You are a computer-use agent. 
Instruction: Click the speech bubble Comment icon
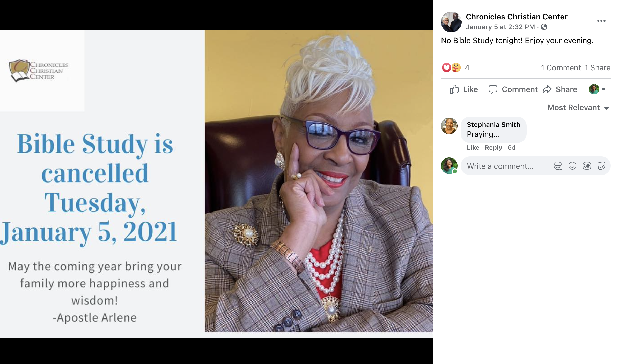[493, 89]
